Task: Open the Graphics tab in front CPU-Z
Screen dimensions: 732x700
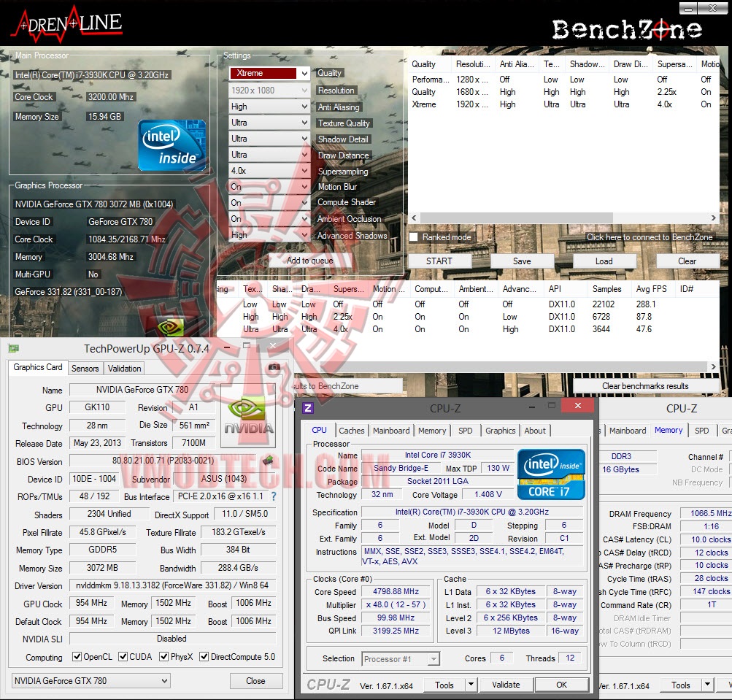Action: [x=500, y=431]
